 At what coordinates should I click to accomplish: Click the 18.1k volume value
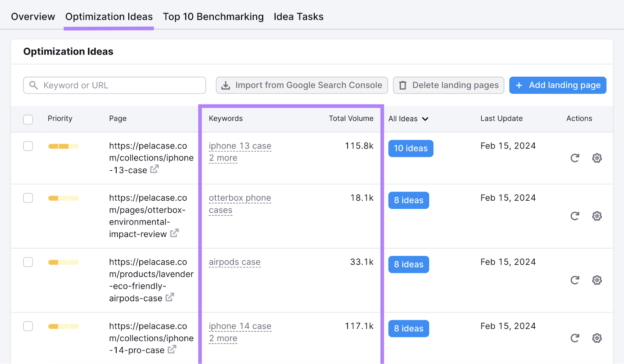tap(362, 198)
